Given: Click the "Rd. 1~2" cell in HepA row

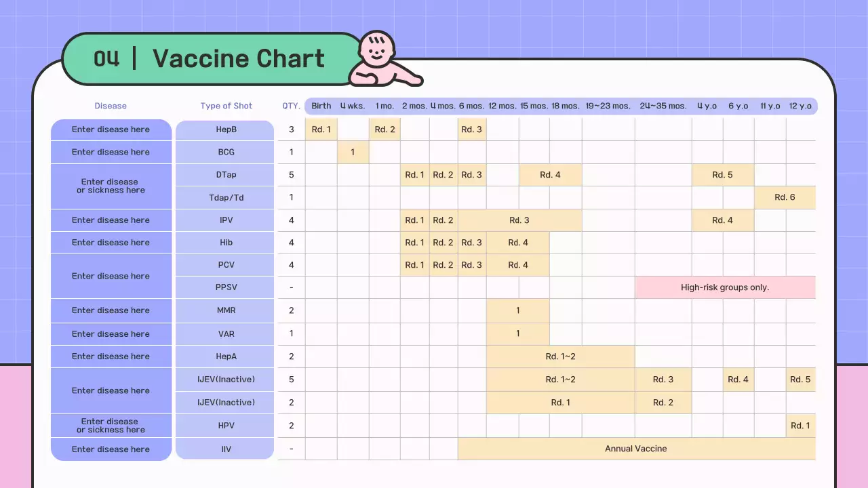Looking at the screenshot, I should point(560,357).
